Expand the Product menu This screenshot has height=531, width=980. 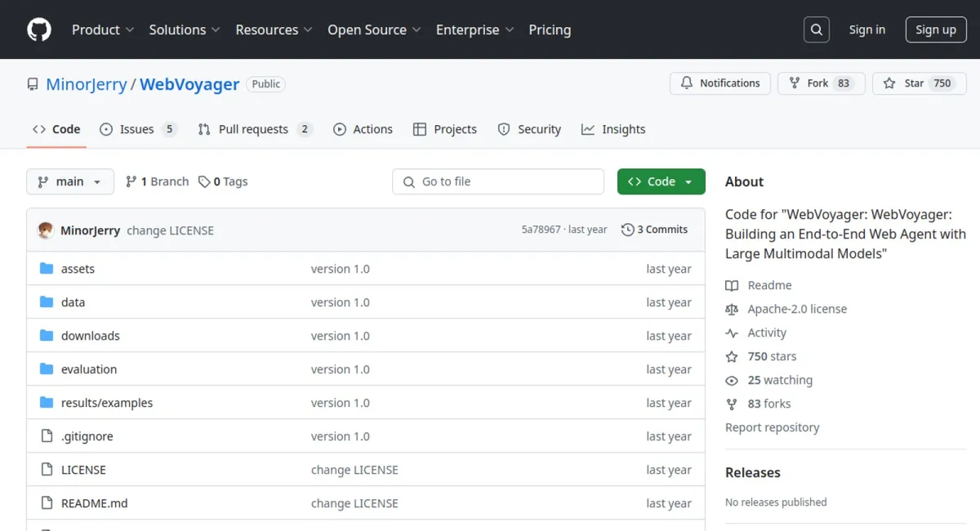103,29
